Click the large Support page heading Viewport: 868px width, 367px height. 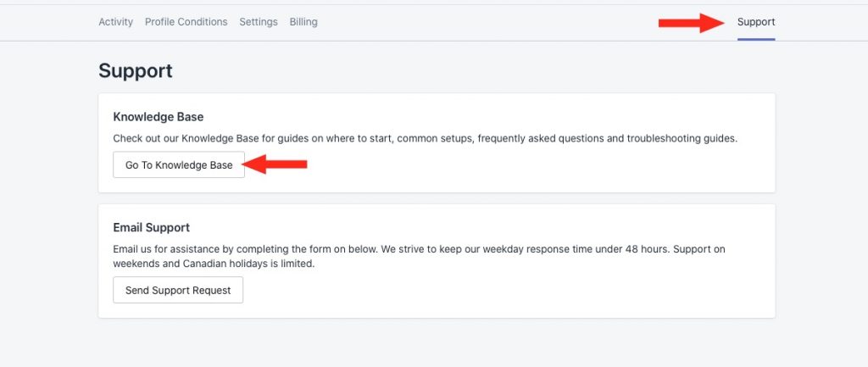pos(136,71)
